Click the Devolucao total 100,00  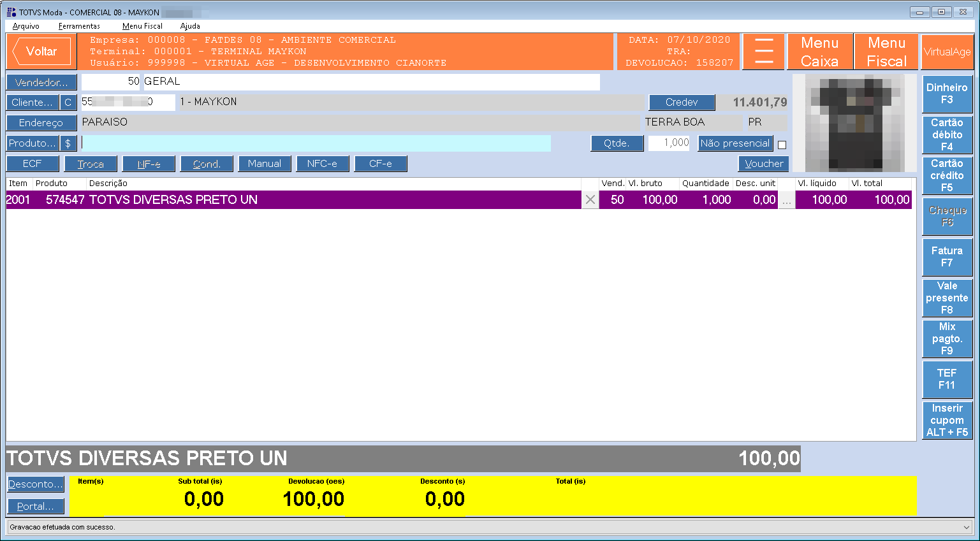pos(314,500)
